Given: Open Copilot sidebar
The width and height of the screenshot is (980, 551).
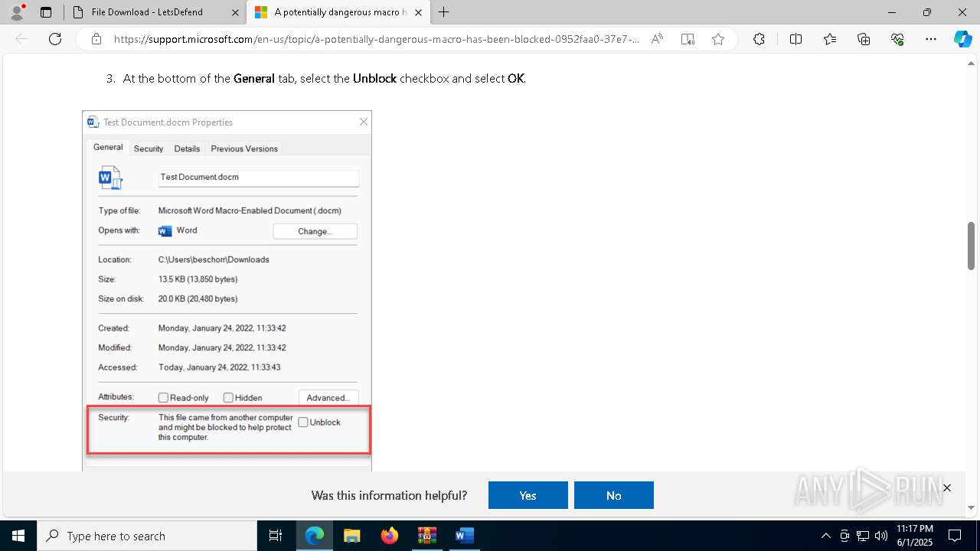Looking at the screenshot, I should tap(962, 39).
